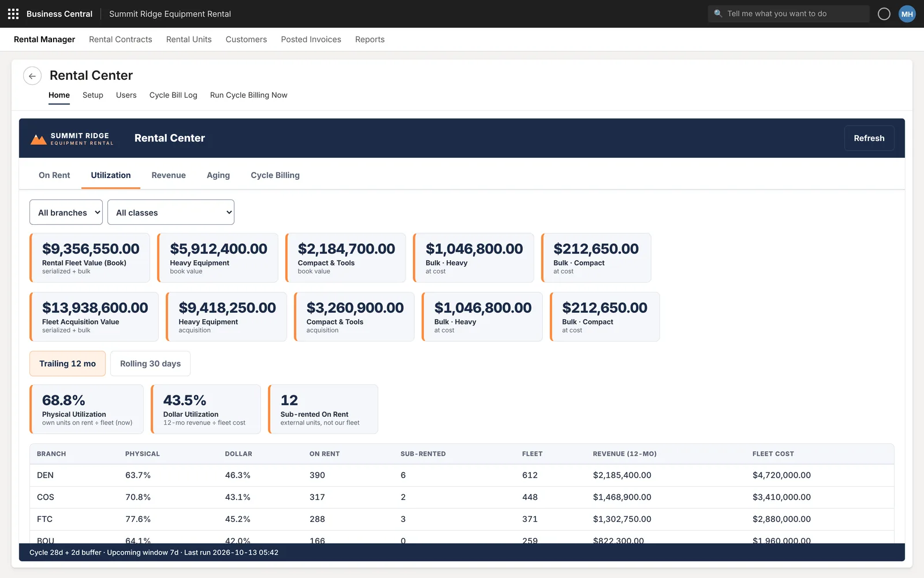This screenshot has width=924, height=578.
Task: Click the Heavy Equipment acquisition card
Action: tap(226, 317)
